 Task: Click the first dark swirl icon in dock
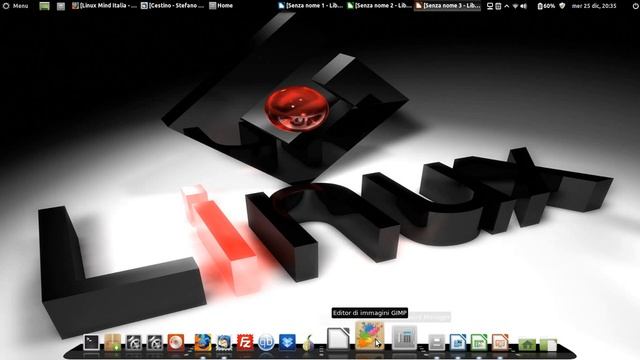[x=133, y=342]
